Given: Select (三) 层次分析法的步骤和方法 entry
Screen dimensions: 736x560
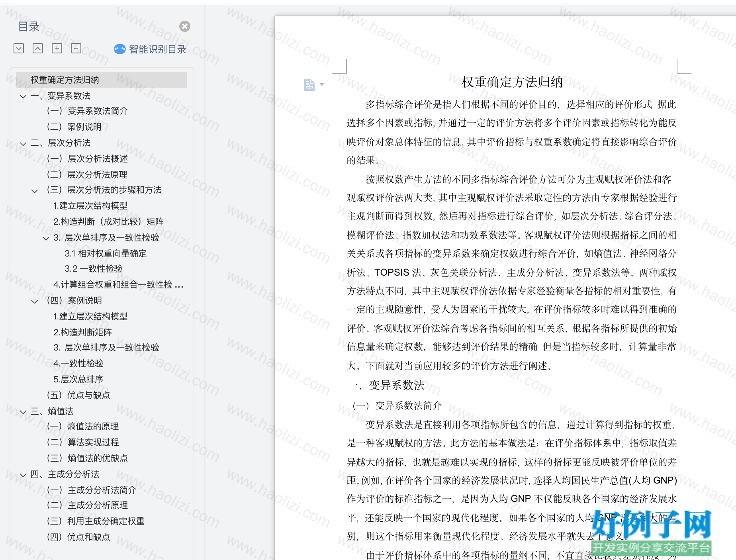Looking at the screenshot, I should [104, 190].
